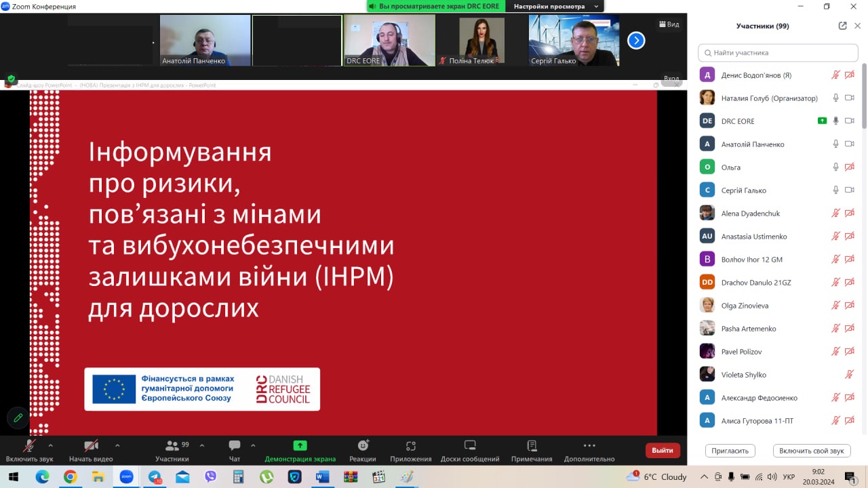Select participant Olga Zinovieva

[778, 306]
